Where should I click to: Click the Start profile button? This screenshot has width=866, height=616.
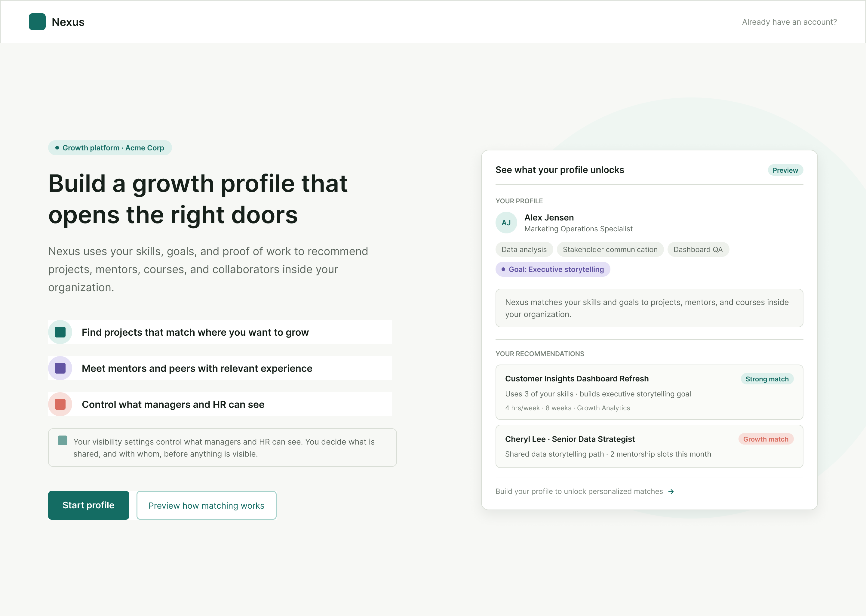89,505
